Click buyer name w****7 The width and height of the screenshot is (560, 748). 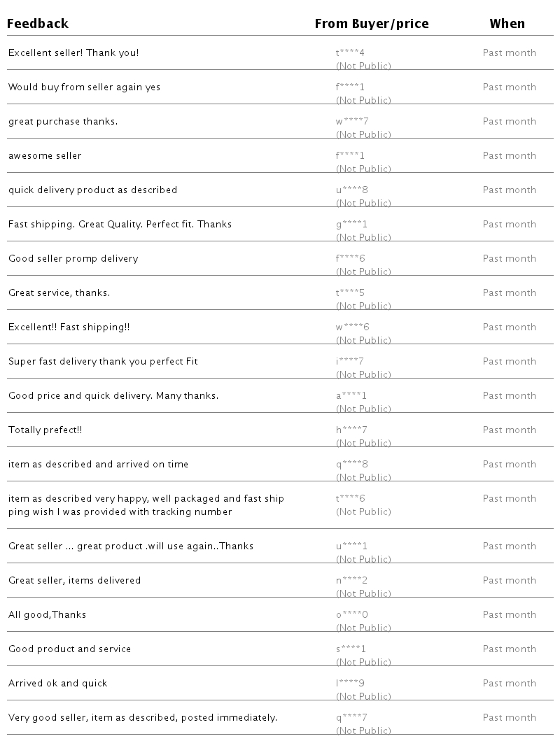click(x=352, y=122)
